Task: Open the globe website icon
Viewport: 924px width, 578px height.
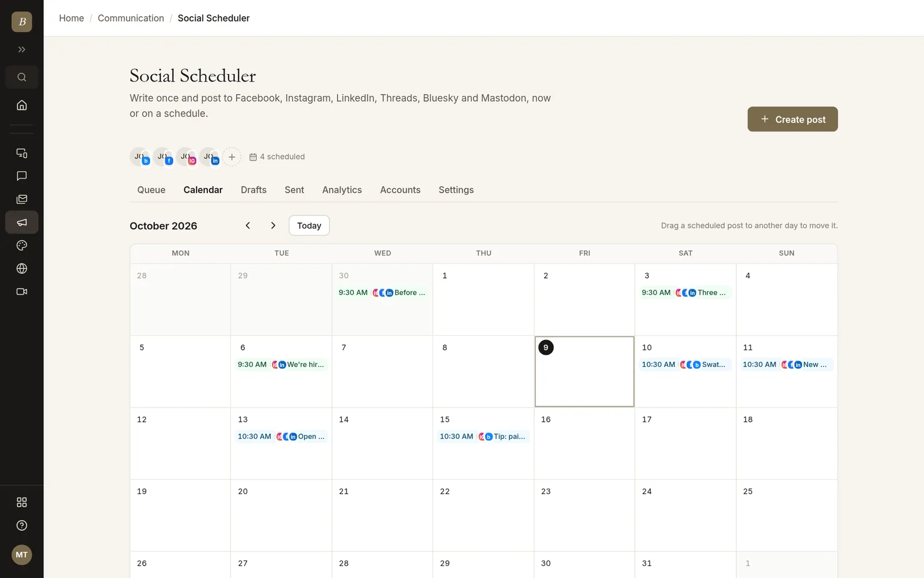Action: [x=22, y=268]
